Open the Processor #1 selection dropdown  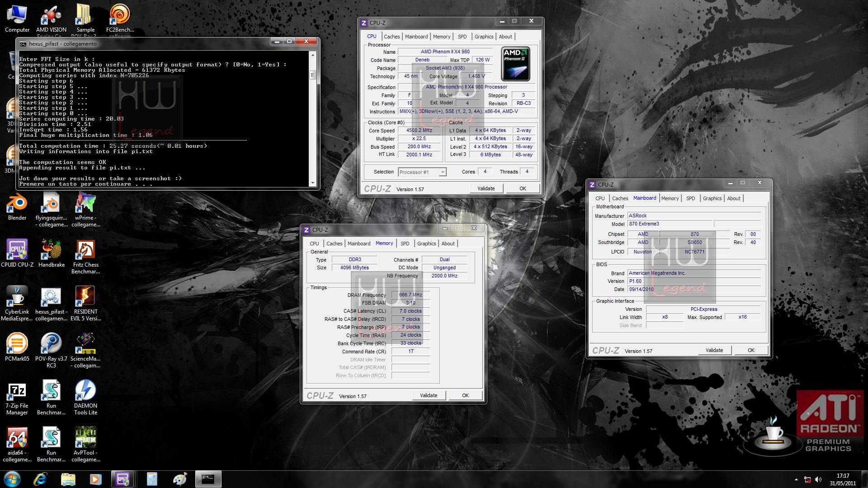[x=422, y=172]
